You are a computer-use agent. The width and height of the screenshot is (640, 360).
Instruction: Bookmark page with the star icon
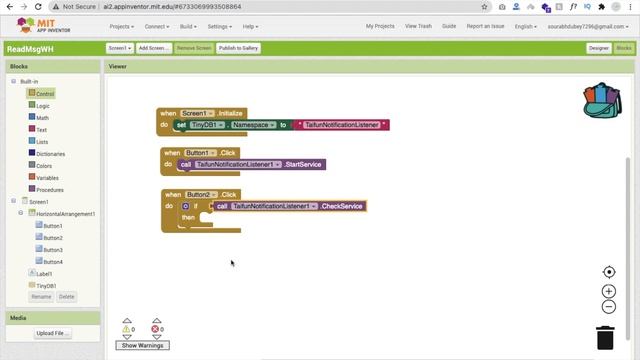pyautogui.click(x=484, y=7)
